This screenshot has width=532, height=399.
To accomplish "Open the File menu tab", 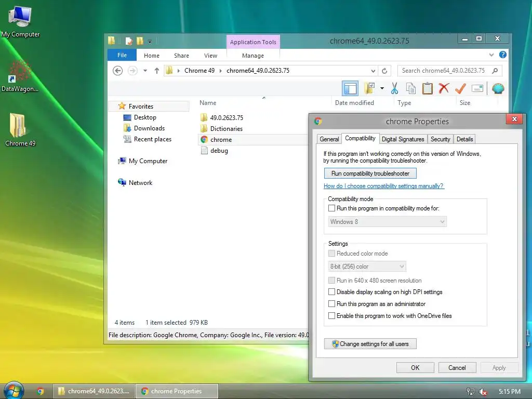I will [x=122, y=55].
